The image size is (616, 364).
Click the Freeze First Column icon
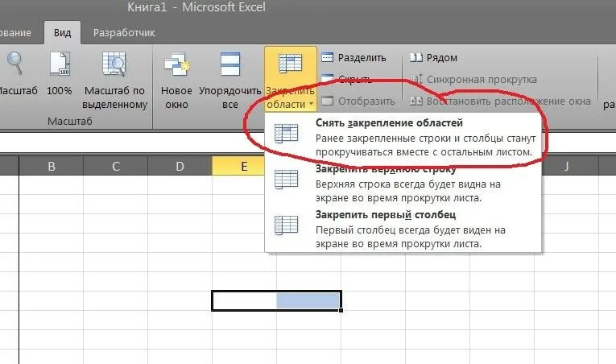pyautogui.click(x=286, y=225)
